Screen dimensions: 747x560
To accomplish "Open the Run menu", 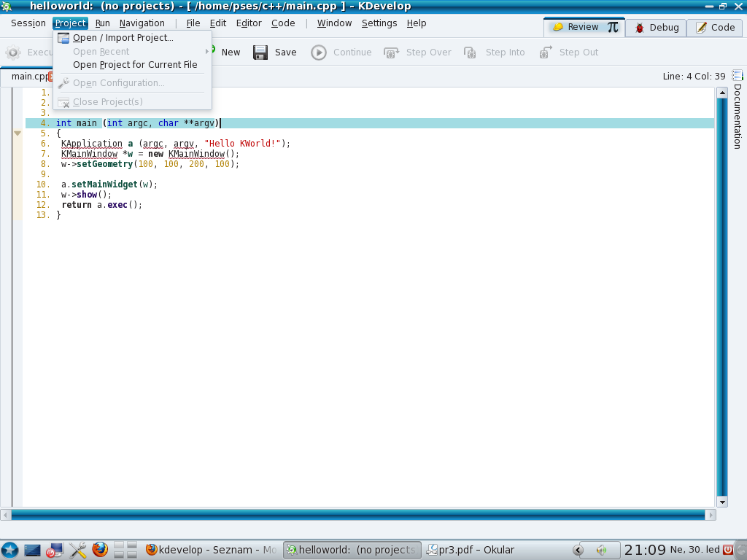I will pyautogui.click(x=102, y=23).
